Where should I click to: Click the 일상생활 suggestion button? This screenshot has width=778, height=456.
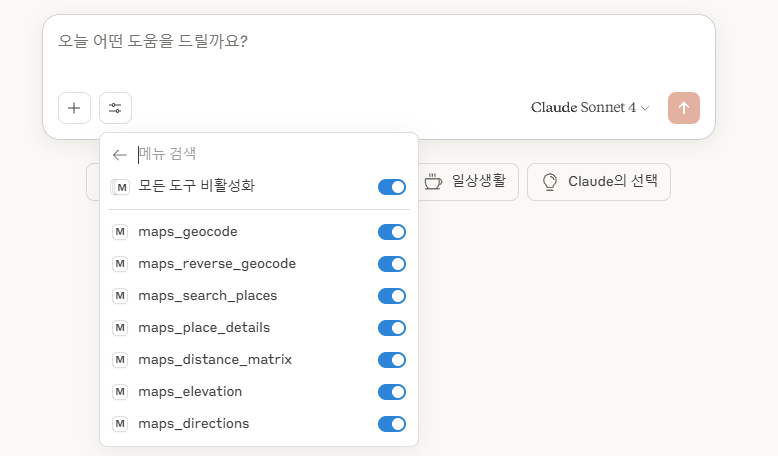coord(468,182)
